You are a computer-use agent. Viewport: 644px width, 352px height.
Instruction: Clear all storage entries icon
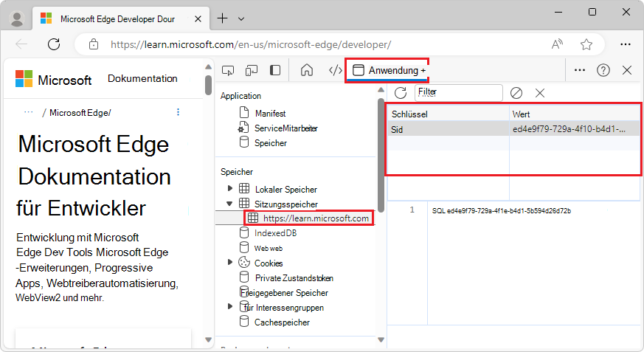coord(516,93)
